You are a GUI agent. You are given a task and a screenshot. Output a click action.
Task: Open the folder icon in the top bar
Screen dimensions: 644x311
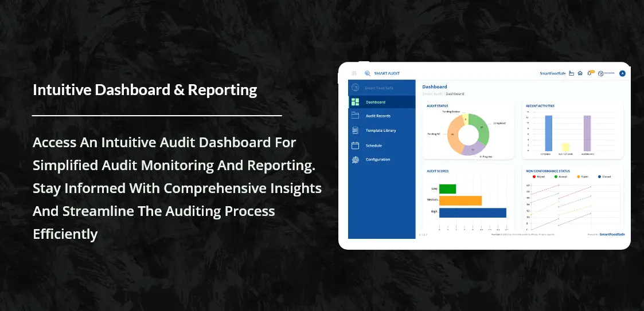(571, 73)
